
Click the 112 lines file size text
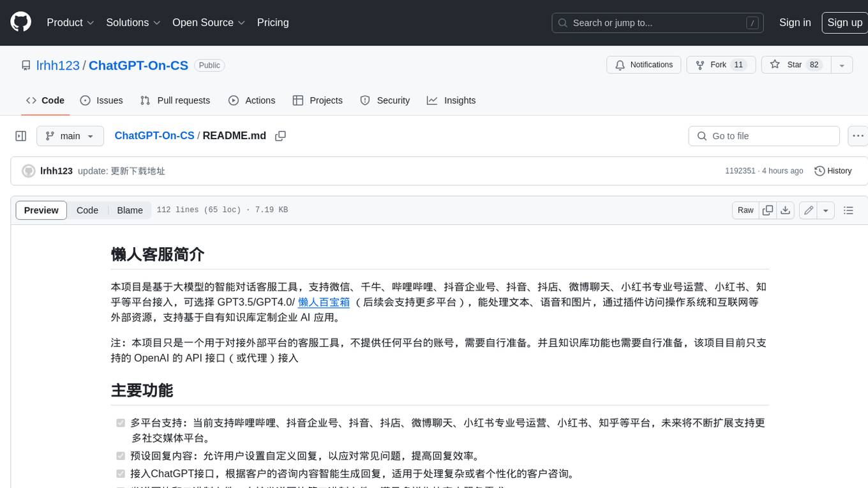click(x=222, y=210)
